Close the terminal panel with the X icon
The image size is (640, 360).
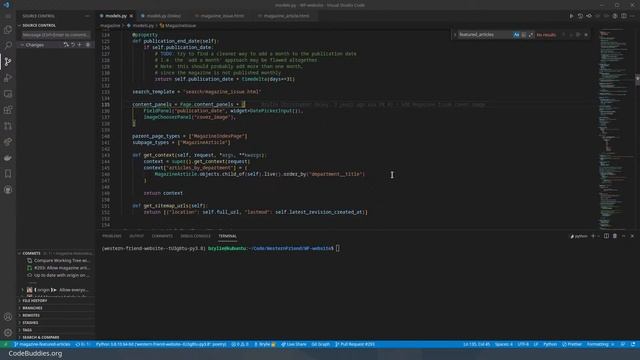pos(632,236)
